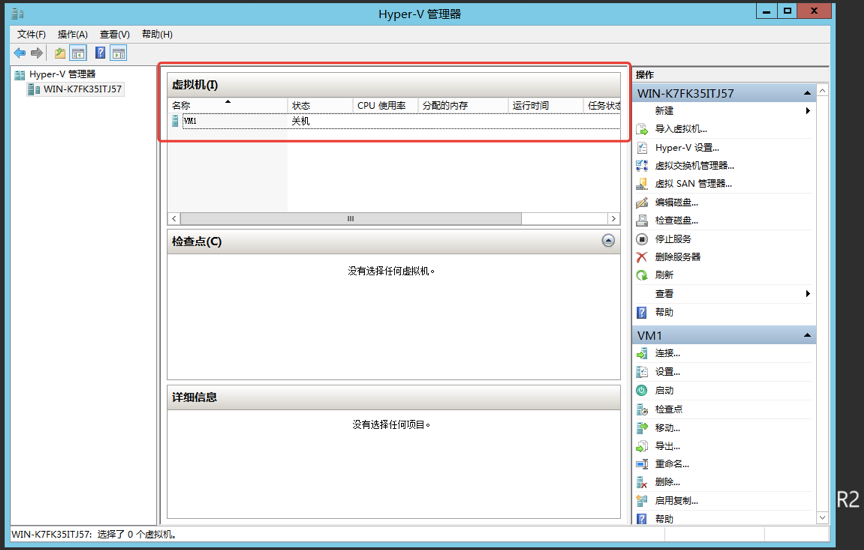Image resolution: width=864 pixels, height=550 pixels.
Task: Collapse the 检查点(C) panel
Action: click(x=608, y=240)
